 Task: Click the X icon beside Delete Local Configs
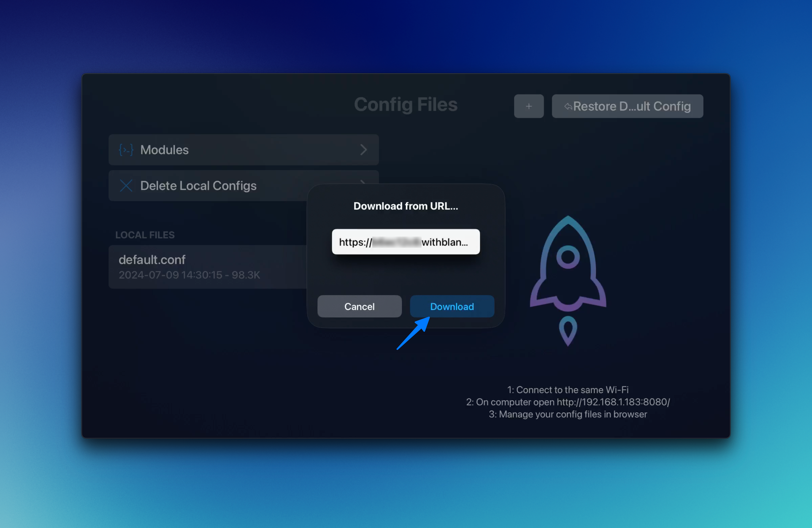(126, 186)
